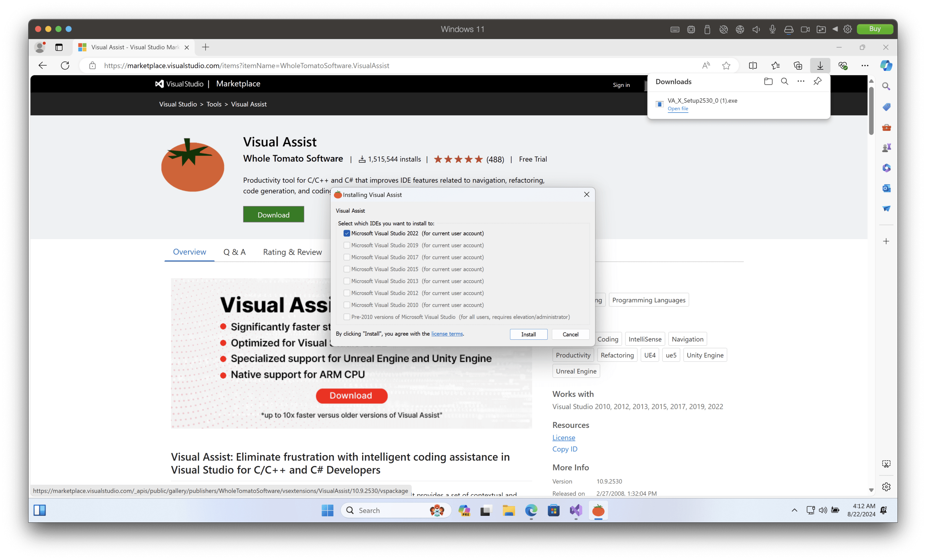Check Microsoft Visual Studio 2013 checkbox
The height and width of the screenshot is (560, 926).
click(x=347, y=281)
